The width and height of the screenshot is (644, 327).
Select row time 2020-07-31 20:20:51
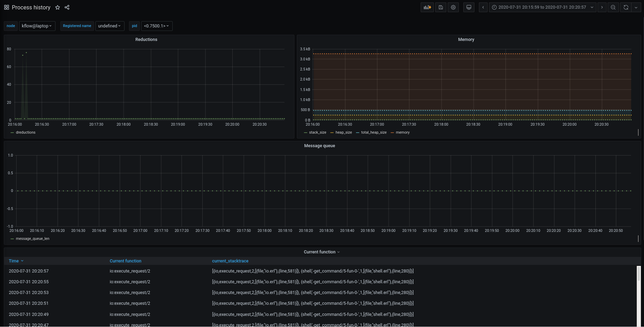point(29,303)
